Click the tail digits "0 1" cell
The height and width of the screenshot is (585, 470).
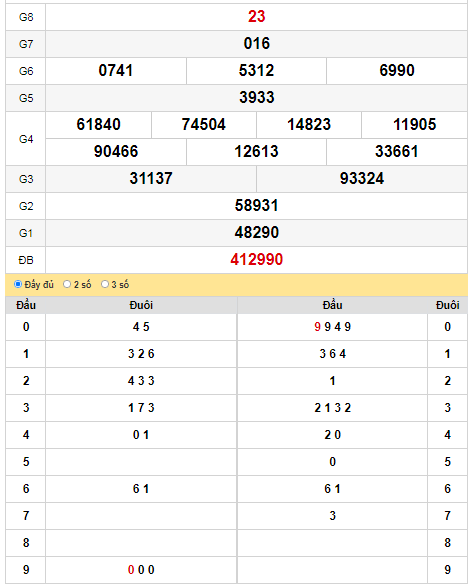(141, 435)
